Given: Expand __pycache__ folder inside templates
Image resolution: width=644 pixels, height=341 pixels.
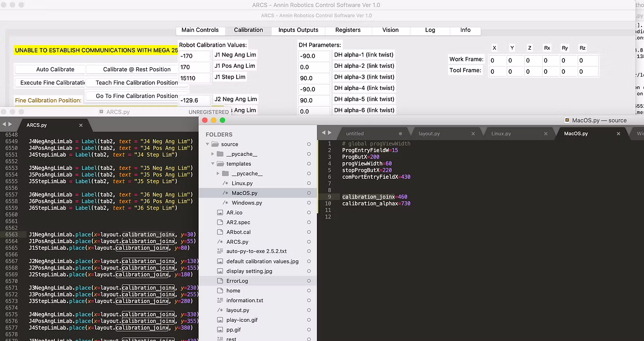Looking at the screenshot, I should [x=218, y=173].
